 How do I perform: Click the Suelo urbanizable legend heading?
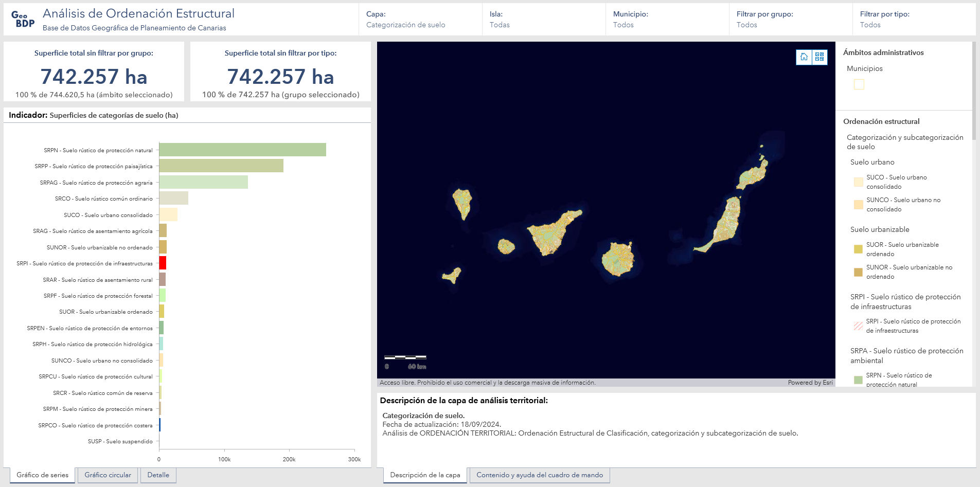tap(880, 229)
